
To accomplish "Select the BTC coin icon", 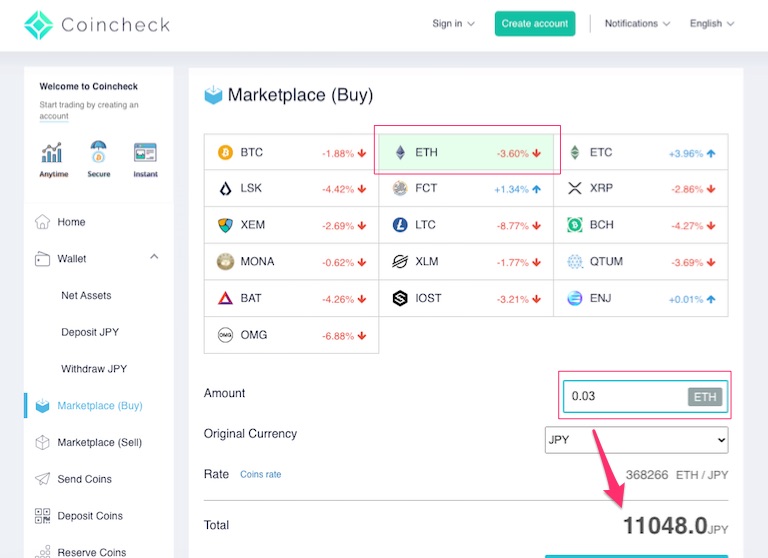I will pos(225,152).
